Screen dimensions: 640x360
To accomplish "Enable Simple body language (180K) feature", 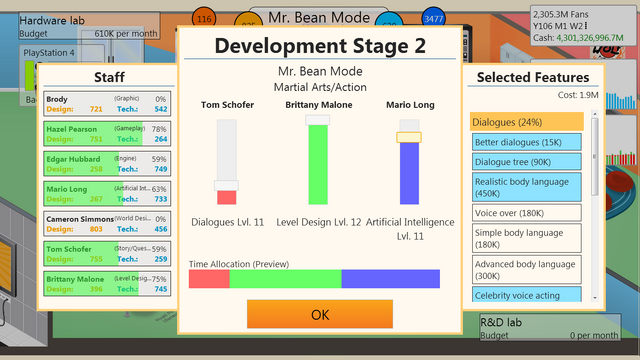I will pyautogui.click(x=527, y=238).
